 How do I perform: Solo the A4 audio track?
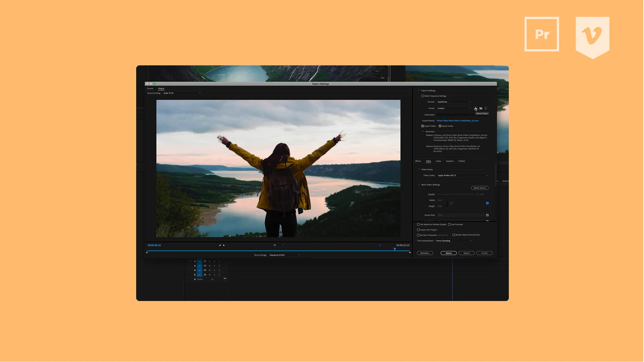click(x=214, y=275)
